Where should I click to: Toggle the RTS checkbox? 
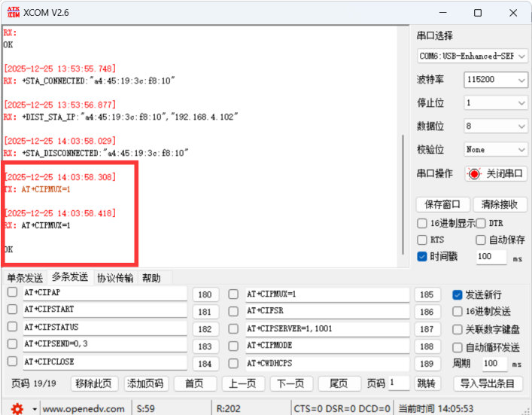pyautogui.click(x=421, y=240)
